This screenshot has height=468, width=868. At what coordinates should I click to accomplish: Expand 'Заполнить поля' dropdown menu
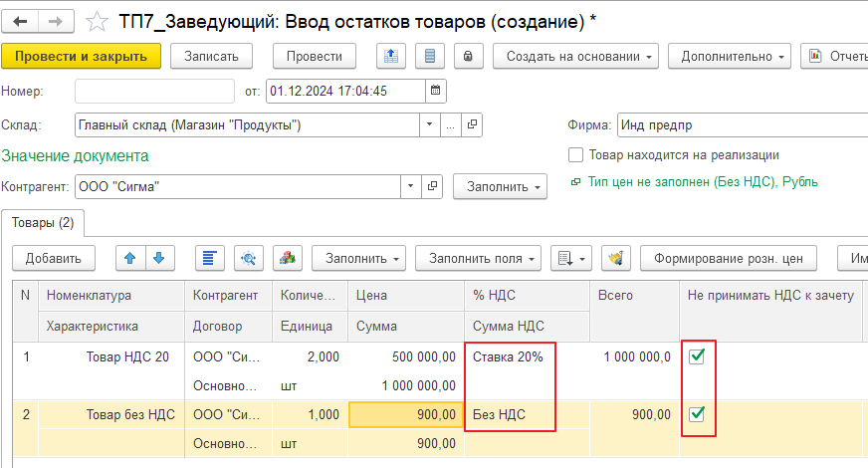click(x=478, y=258)
